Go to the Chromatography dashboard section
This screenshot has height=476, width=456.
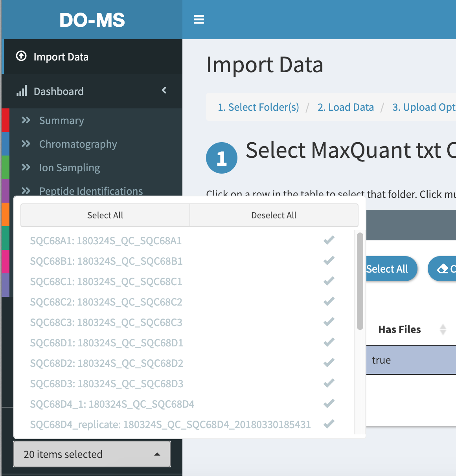tap(78, 144)
